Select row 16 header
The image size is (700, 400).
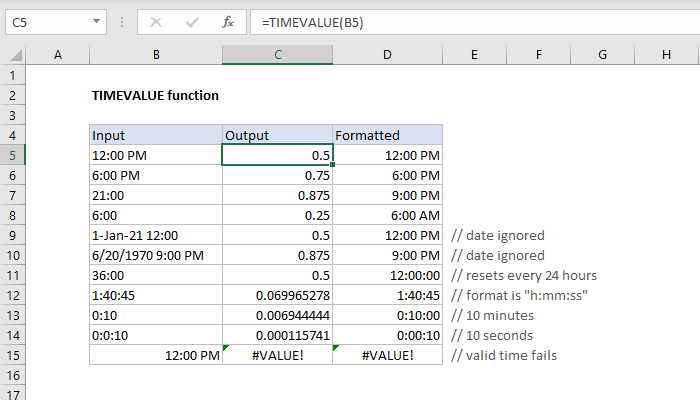[x=12, y=375]
